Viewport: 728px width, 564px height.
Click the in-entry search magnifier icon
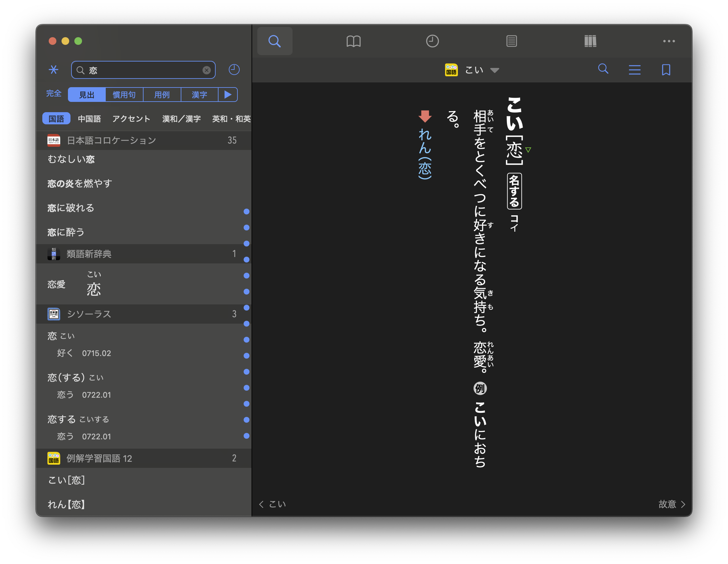(603, 69)
